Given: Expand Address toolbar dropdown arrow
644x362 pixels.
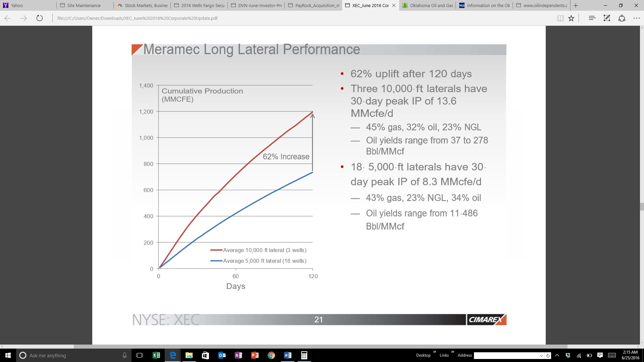Looking at the screenshot, I should click(x=541, y=356).
